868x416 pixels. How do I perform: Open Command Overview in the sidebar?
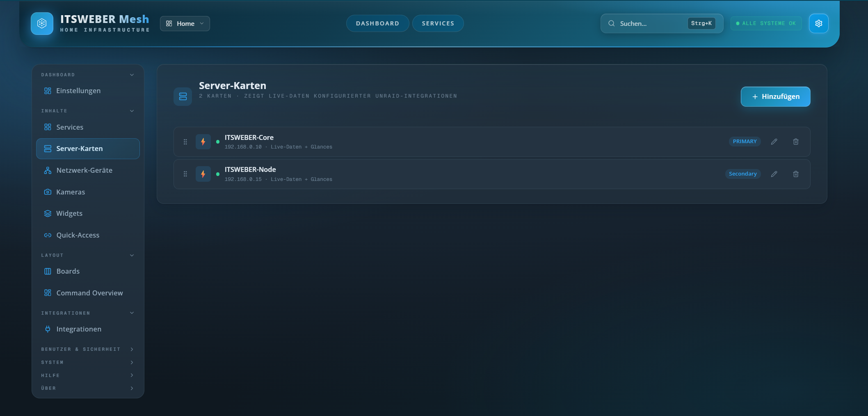pos(88,293)
